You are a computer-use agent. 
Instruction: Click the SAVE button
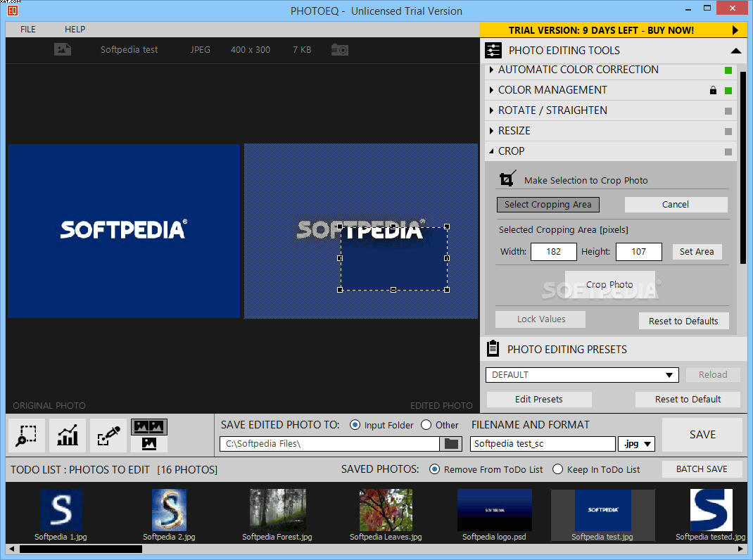pyautogui.click(x=702, y=435)
